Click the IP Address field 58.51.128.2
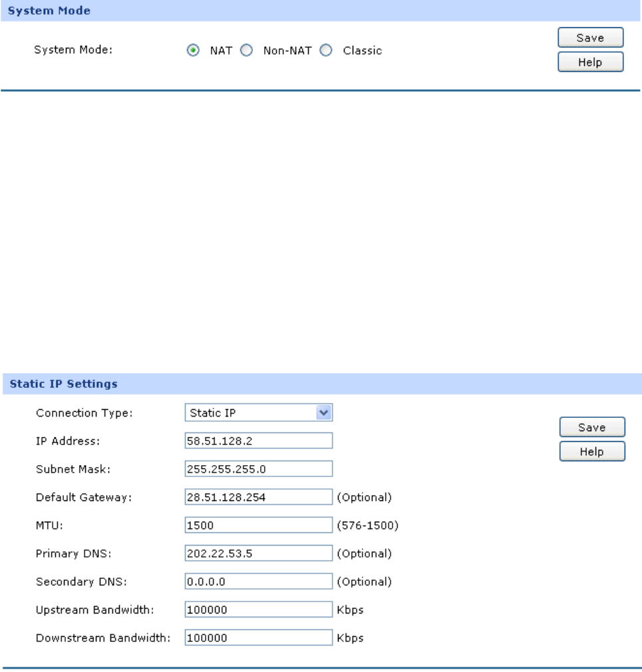 258,441
